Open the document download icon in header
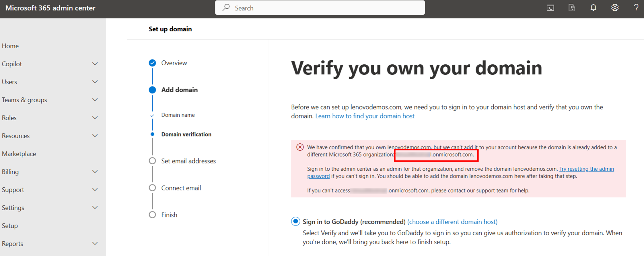The height and width of the screenshot is (256, 644). click(x=572, y=8)
